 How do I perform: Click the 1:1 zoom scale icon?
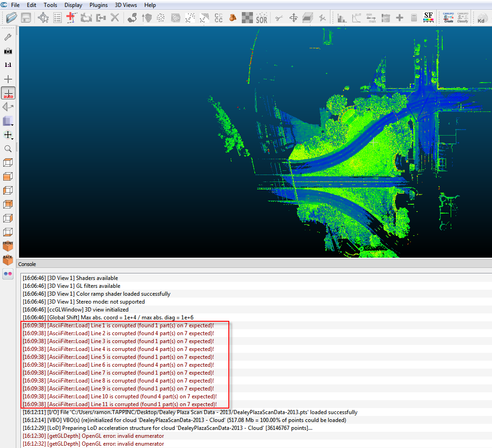(x=8, y=65)
